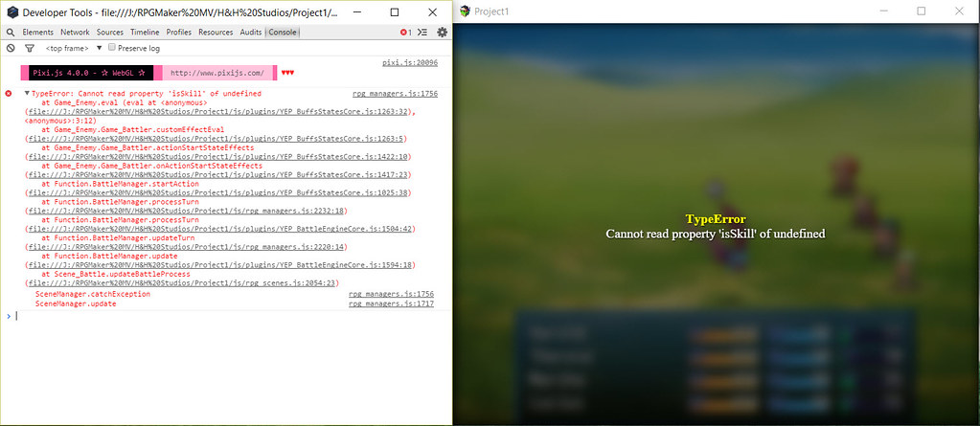Image resolution: width=980 pixels, height=426 pixels.
Task: Open the top frame context dropdown
Action: pos(73,48)
